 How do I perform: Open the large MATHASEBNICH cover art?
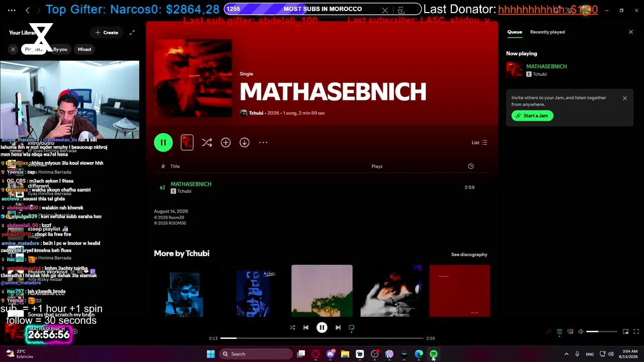pos(193,78)
